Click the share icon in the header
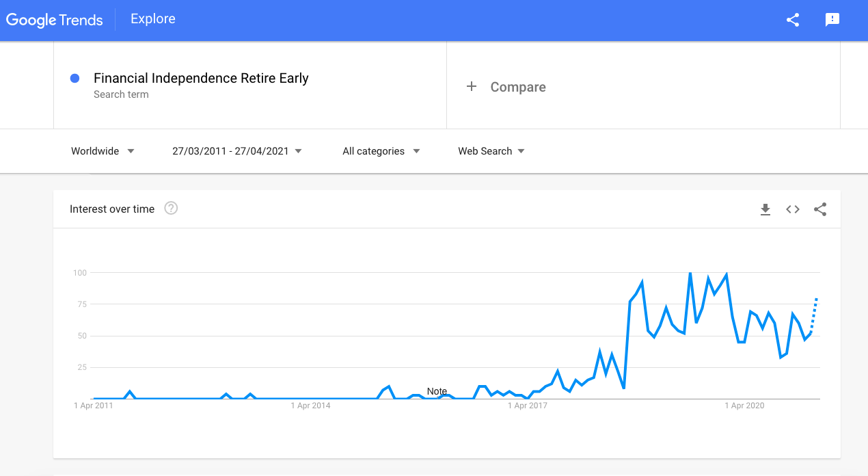This screenshot has height=476, width=868. 793,20
